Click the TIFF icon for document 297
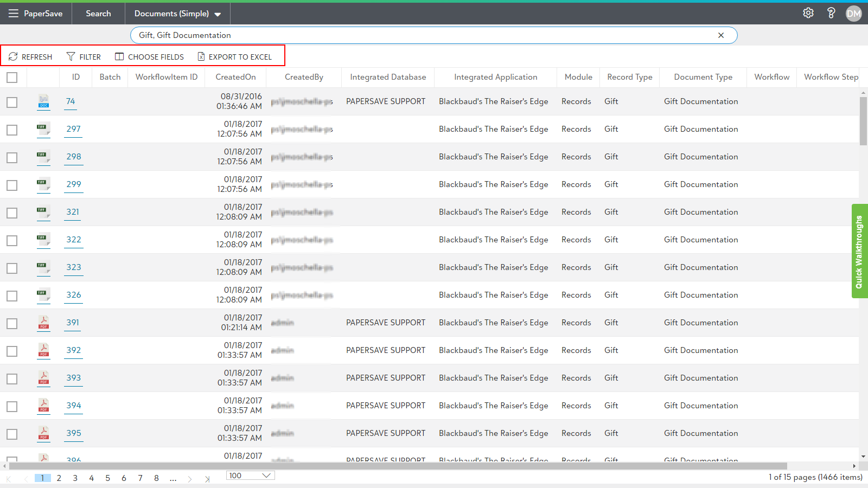This screenshot has width=868, height=488. 43,129
